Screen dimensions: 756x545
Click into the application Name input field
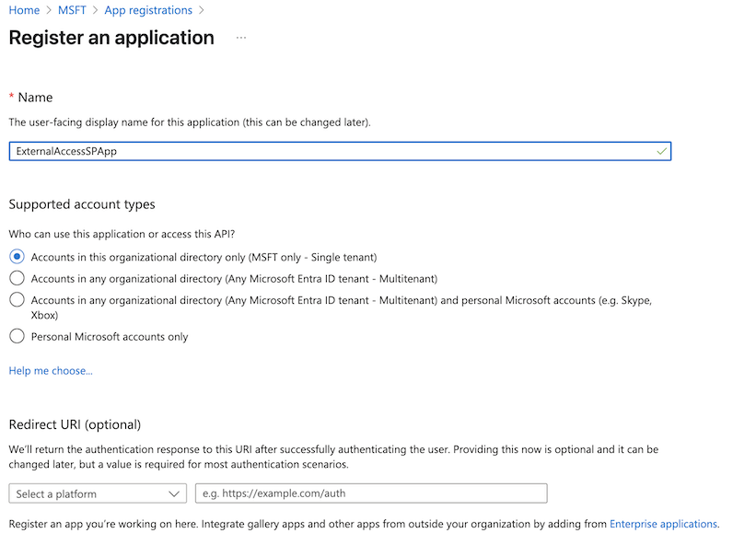(340, 151)
